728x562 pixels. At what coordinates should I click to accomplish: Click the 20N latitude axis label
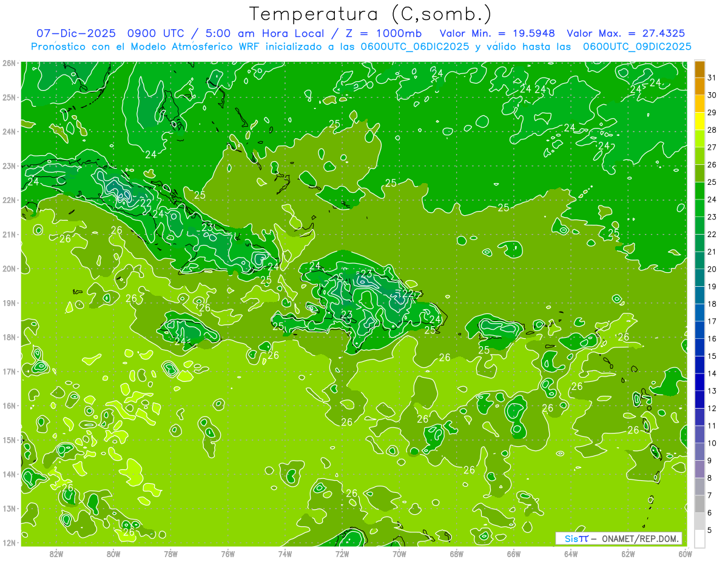click(x=9, y=269)
